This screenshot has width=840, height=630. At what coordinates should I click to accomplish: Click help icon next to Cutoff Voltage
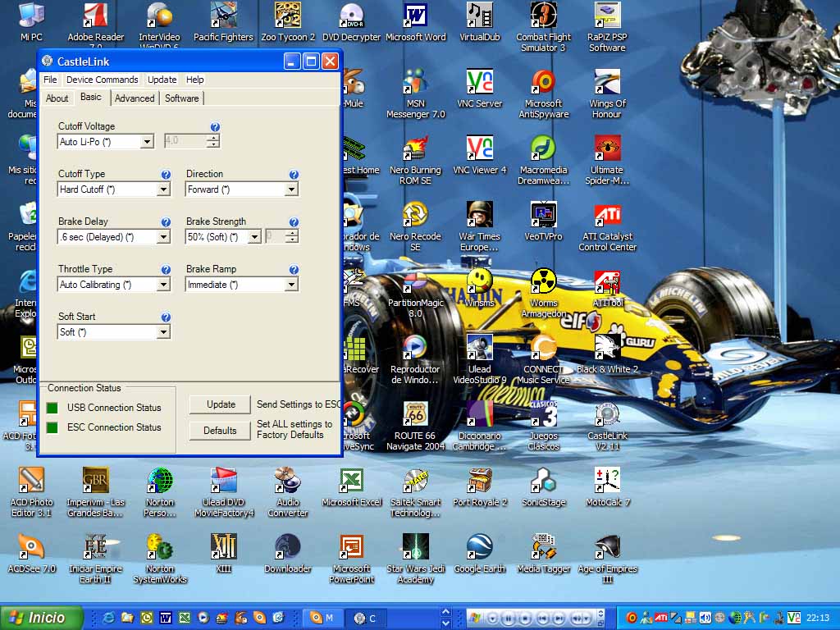(x=215, y=127)
